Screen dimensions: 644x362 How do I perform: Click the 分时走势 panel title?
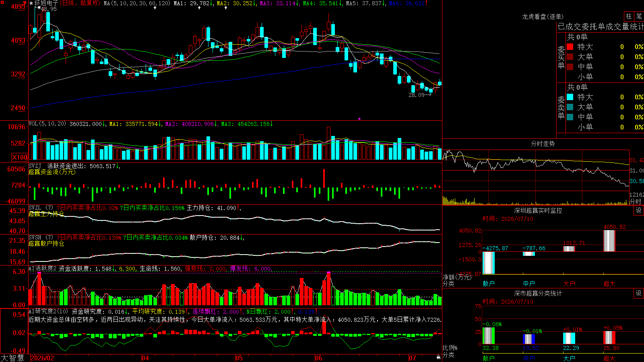tap(543, 144)
